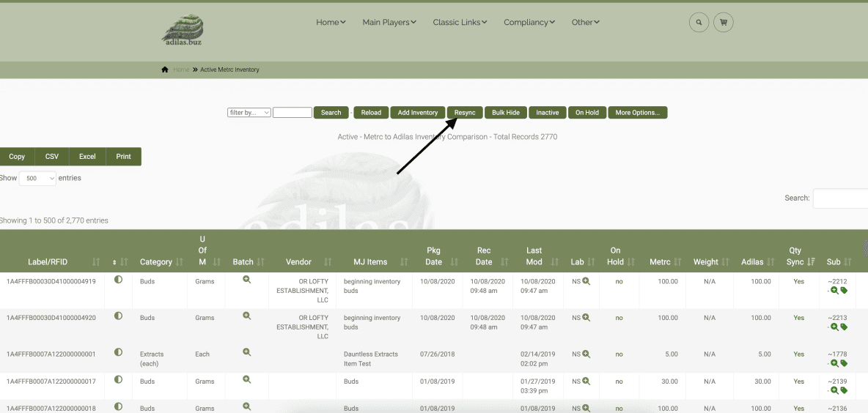Open the Show entries count dropdown
This screenshot has width=868, height=413.
pos(37,179)
